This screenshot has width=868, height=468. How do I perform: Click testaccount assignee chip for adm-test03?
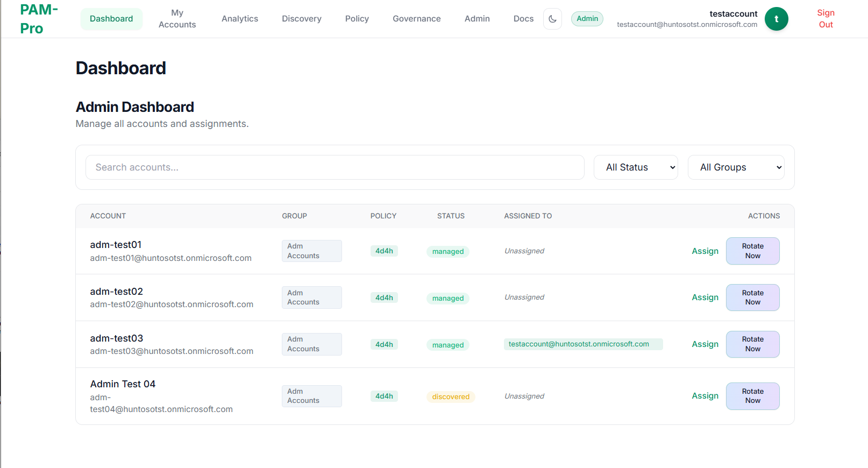tap(583, 344)
